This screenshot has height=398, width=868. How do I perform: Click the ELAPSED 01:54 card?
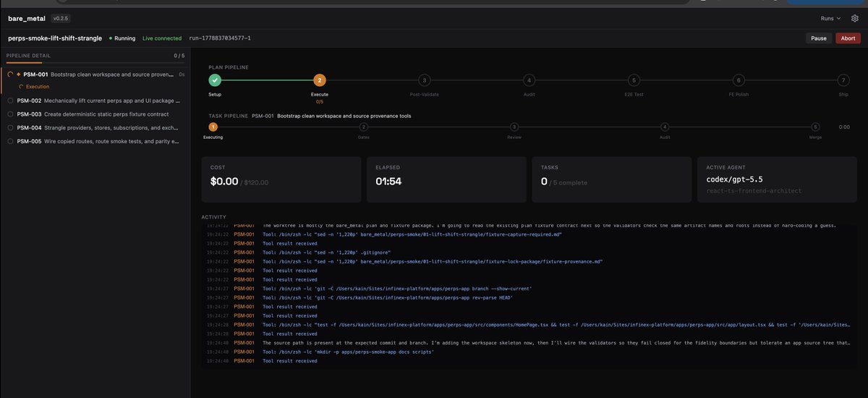[x=446, y=179]
